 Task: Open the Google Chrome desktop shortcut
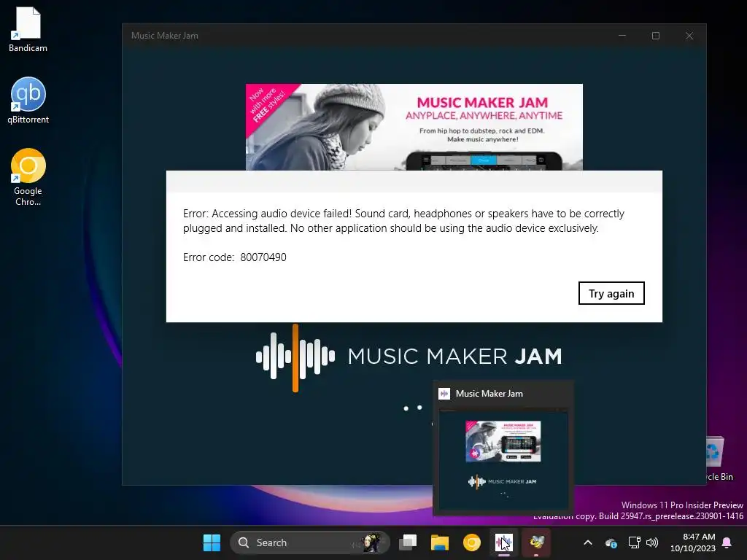click(28, 177)
